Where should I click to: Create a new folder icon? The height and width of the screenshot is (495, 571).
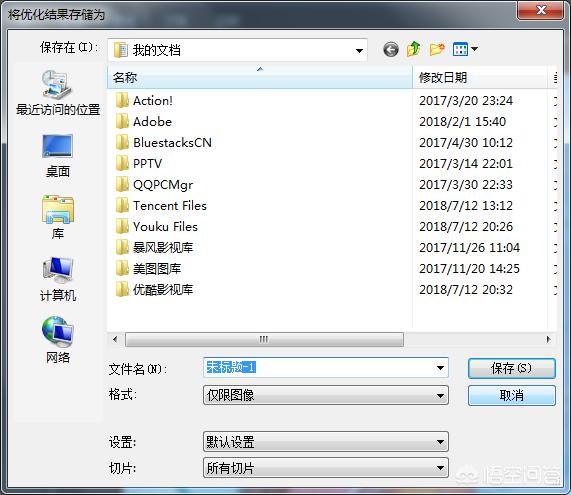tap(437, 49)
